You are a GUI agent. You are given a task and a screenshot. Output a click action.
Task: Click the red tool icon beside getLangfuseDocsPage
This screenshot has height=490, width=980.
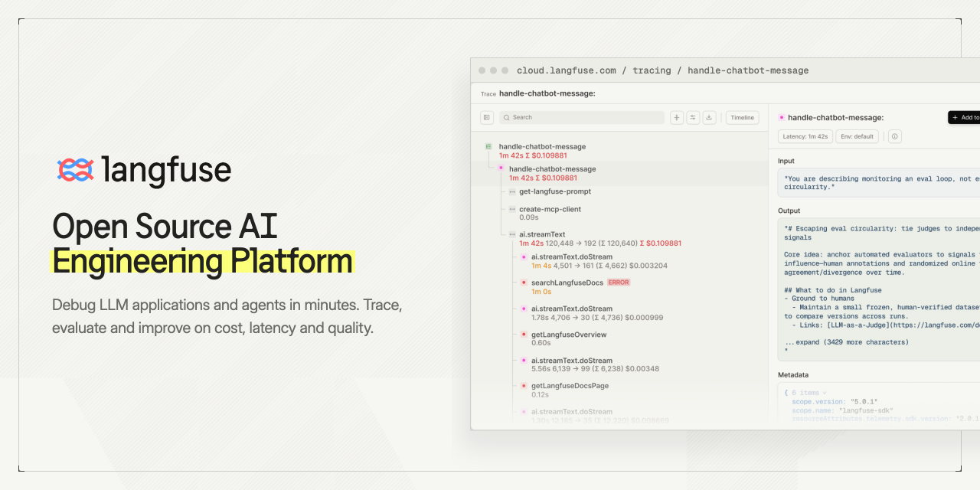[x=524, y=386]
